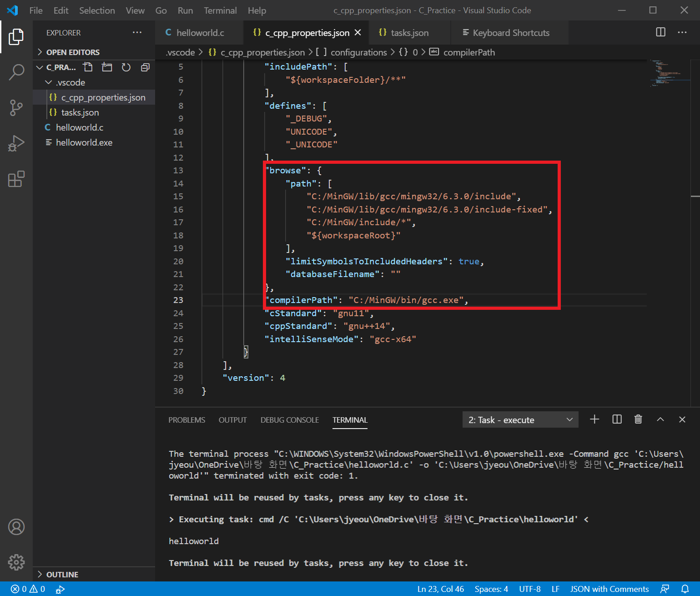Open the Run menu
Screen dimensions: 700x596
tap(185, 10)
